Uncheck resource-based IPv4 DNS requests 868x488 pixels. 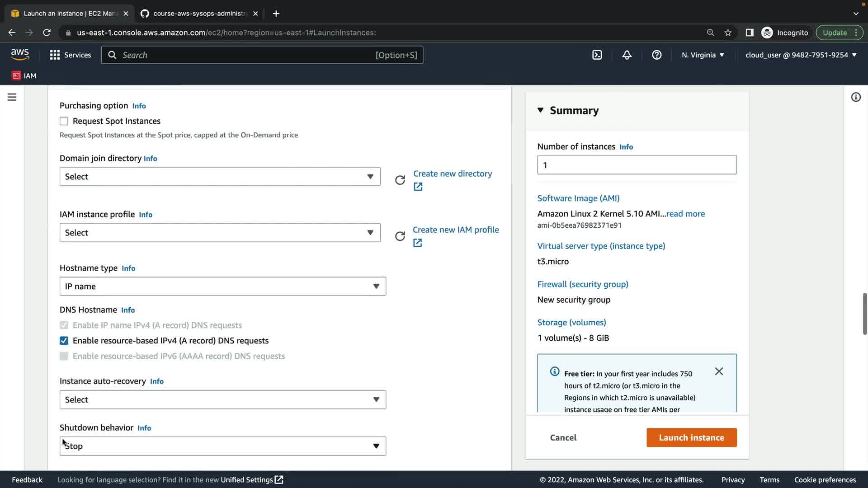tap(64, 341)
